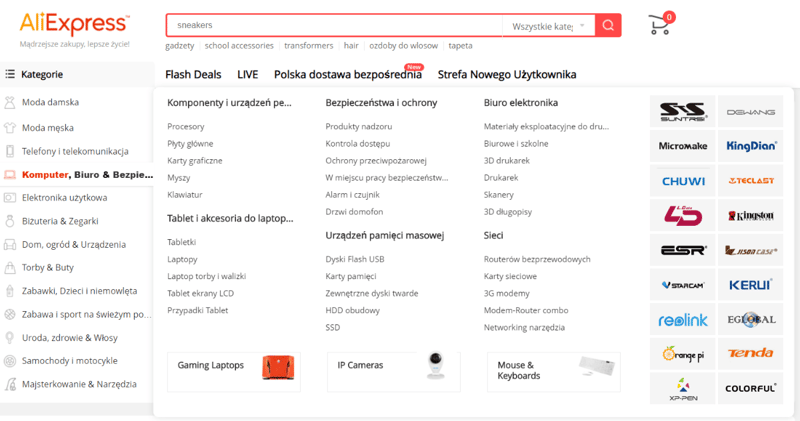800x421 pixels.
Task: Open the IP Cameras promo card
Action: [394, 372]
